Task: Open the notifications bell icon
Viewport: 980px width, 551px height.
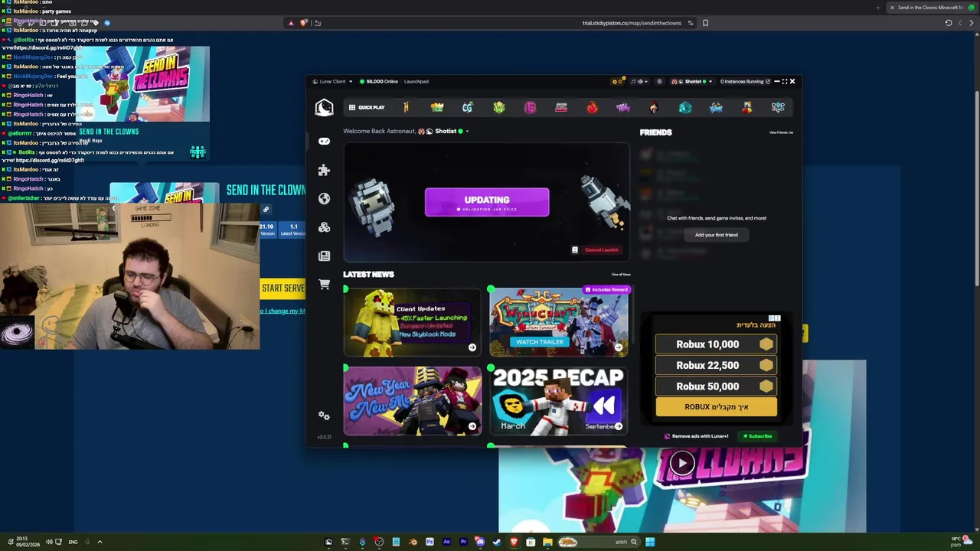Action: click(x=659, y=81)
